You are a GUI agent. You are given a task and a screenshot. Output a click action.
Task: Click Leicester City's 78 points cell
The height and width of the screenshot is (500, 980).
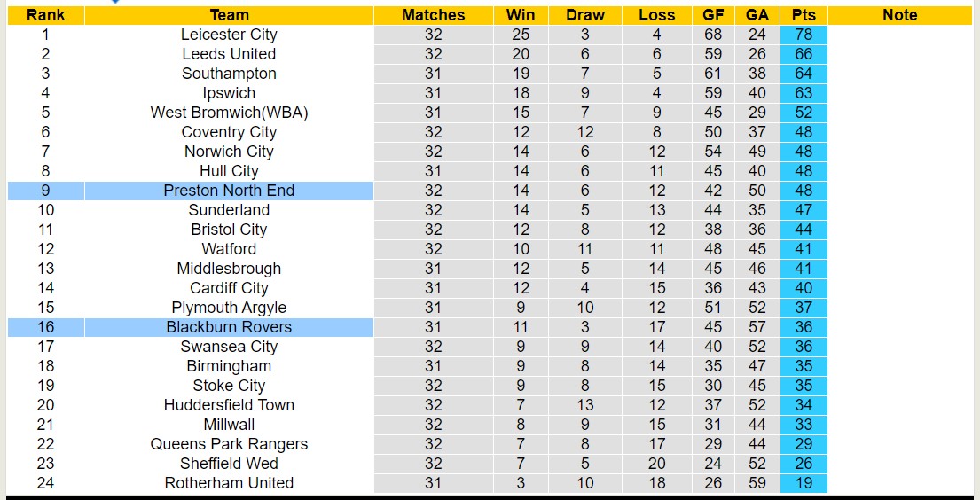point(804,35)
